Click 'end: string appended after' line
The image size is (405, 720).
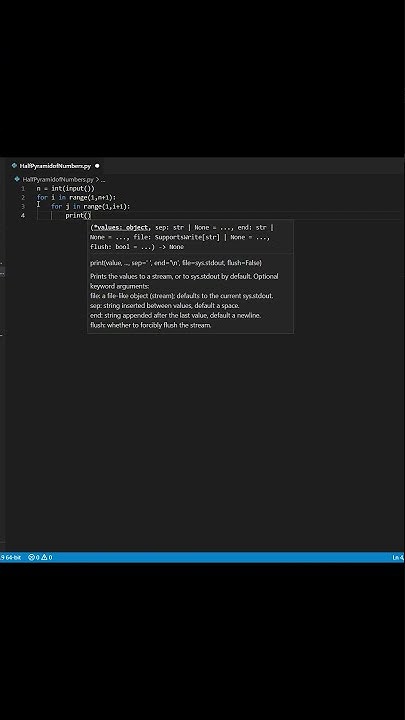[x=175, y=316]
